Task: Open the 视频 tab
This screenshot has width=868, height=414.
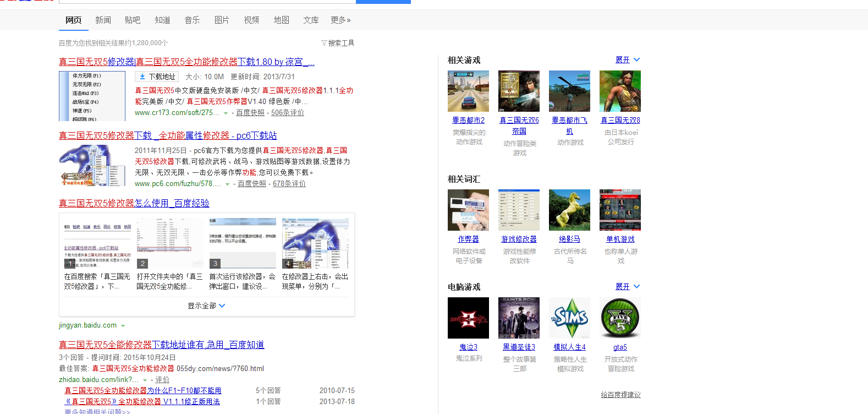Action: click(251, 20)
